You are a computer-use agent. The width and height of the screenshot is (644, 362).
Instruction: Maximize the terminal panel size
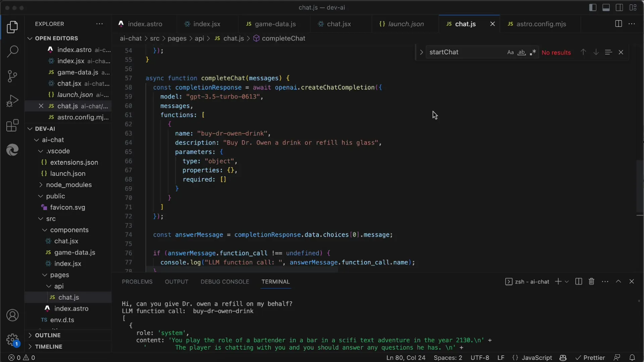pos(619,282)
